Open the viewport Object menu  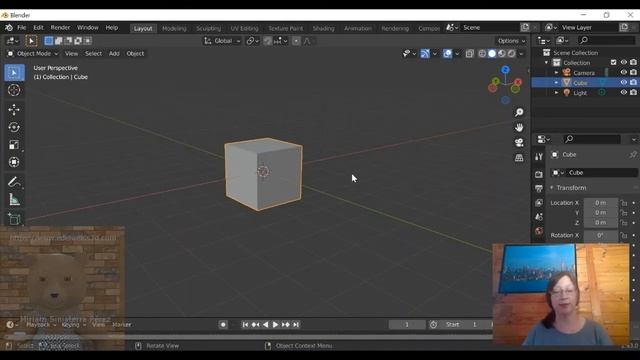point(135,53)
